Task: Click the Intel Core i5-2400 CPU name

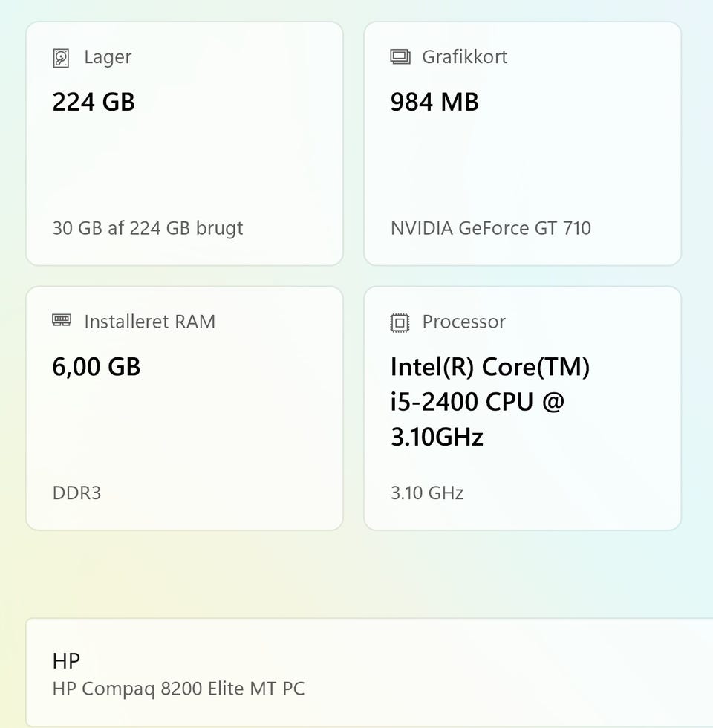Action: coord(489,402)
